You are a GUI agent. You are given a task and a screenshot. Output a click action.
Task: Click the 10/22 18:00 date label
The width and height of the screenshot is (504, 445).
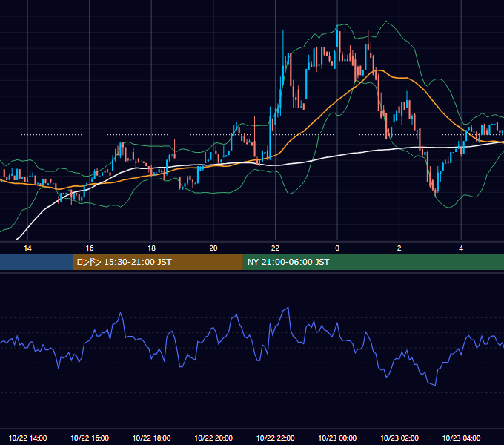click(151, 438)
